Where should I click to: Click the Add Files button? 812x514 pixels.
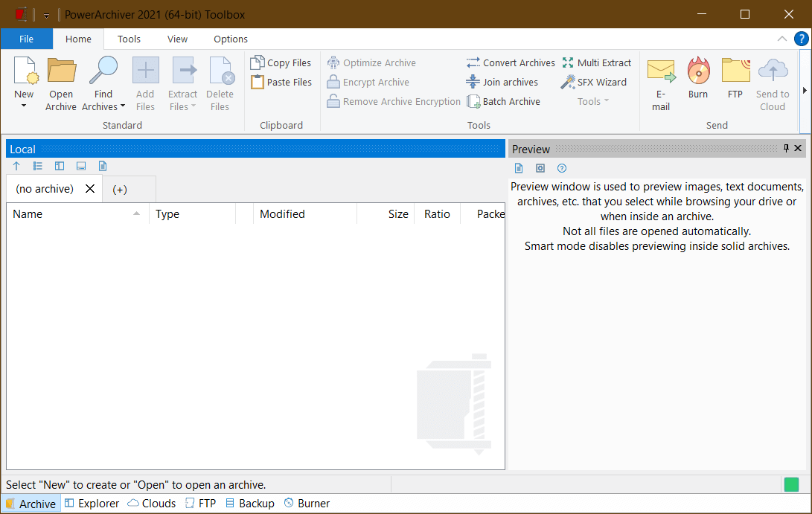click(x=146, y=84)
